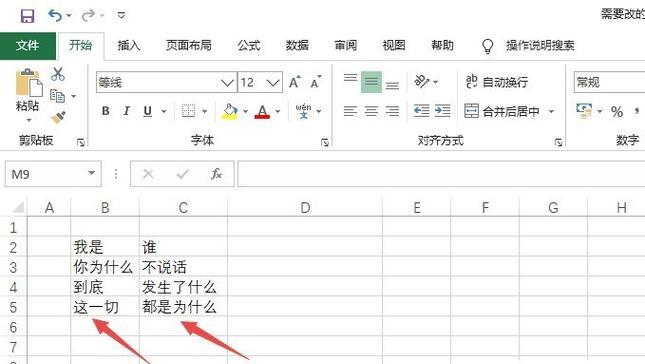This screenshot has width=645, height=364.
Task: Click the increase indent icon
Action: (x=442, y=111)
